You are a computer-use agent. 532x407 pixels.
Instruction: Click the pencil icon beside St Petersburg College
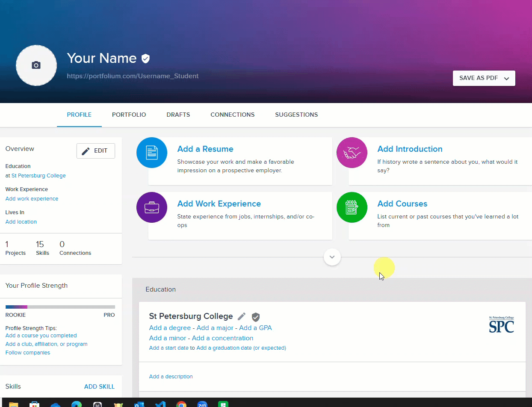pos(242,316)
